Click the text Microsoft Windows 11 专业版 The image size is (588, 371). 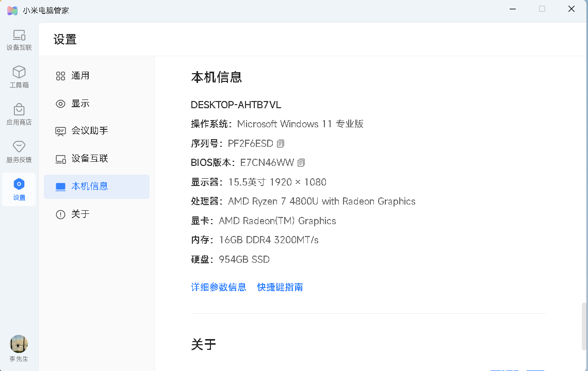click(x=300, y=124)
